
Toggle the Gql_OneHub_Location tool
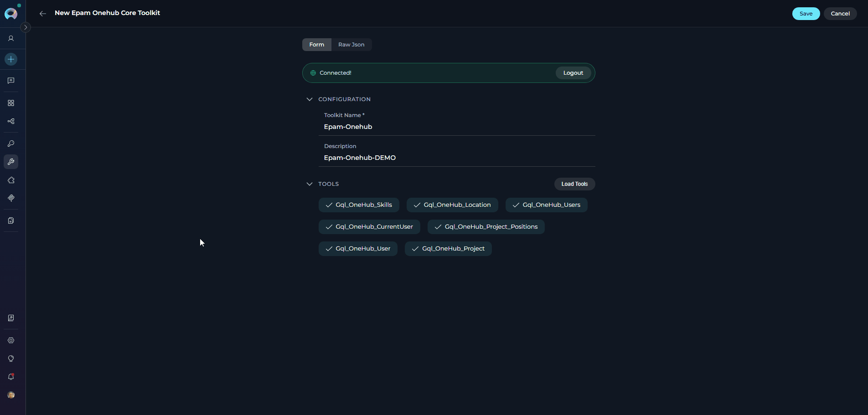(x=452, y=205)
